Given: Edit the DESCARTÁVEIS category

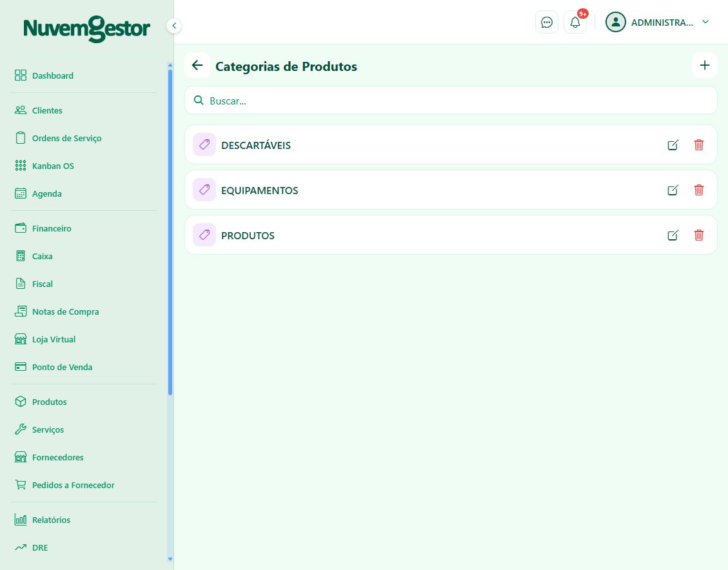Looking at the screenshot, I should [x=673, y=145].
